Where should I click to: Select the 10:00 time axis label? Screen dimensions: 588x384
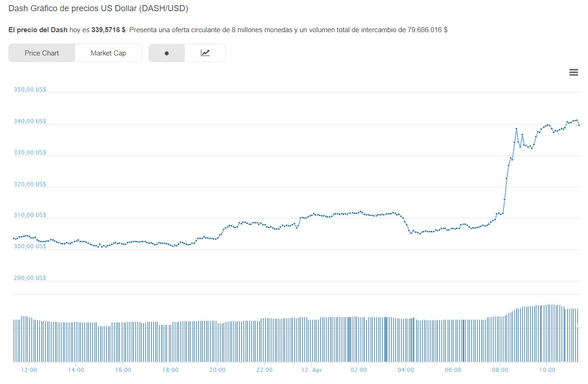tap(547, 370)
